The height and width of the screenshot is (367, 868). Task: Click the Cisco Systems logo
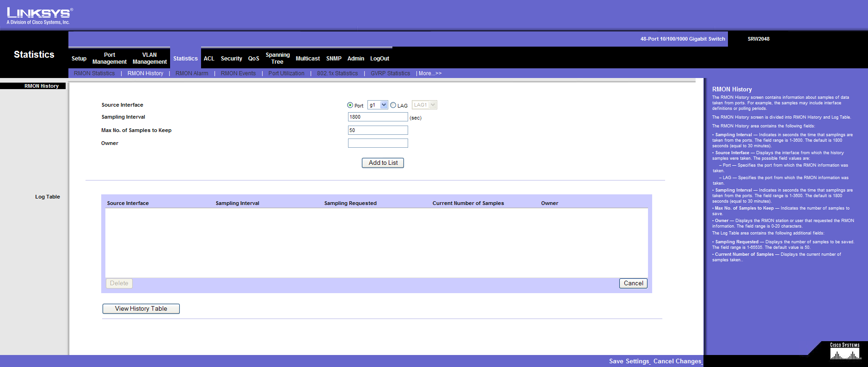point(845,352)
